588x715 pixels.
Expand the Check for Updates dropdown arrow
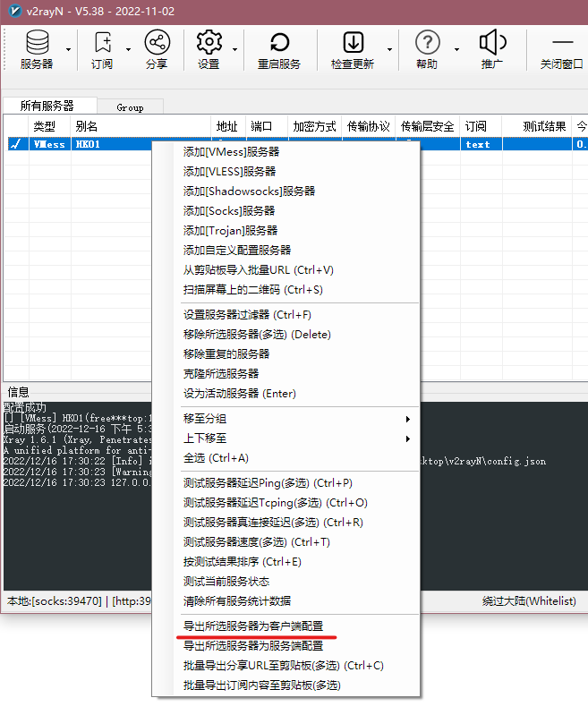(x=389, y=50)
